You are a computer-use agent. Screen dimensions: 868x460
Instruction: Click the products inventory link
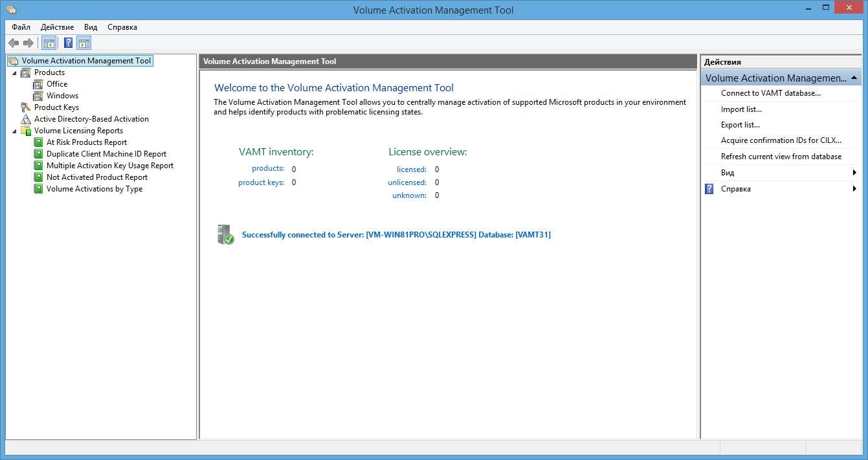coord(268,168)
